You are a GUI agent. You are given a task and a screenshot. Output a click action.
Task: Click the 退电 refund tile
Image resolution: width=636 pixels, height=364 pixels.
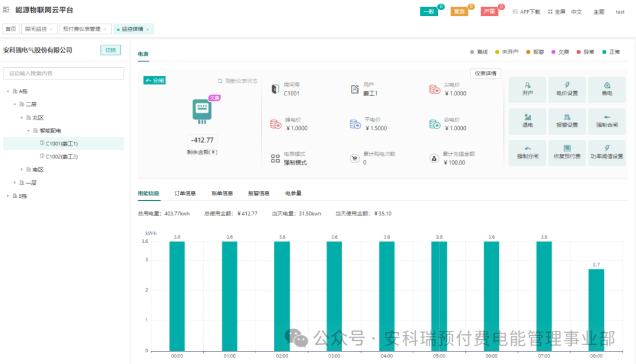527,121
